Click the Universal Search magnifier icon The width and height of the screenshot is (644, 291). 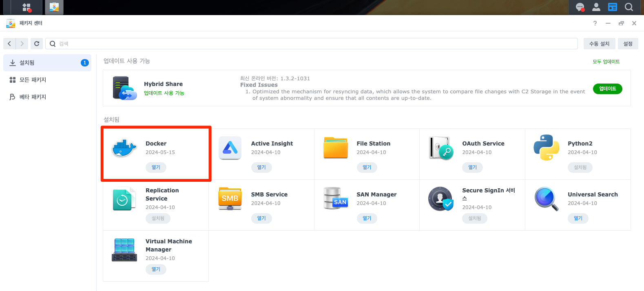point(547,198)
